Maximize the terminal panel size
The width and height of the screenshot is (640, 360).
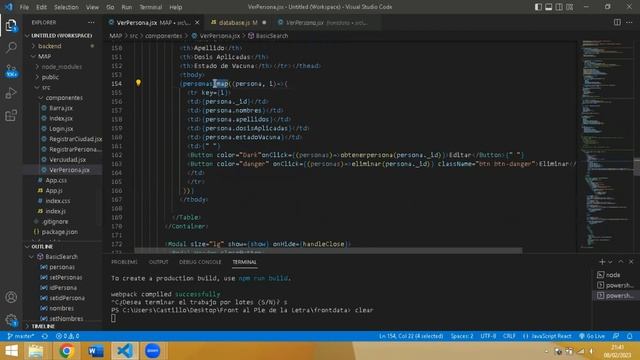pos(621,262)
